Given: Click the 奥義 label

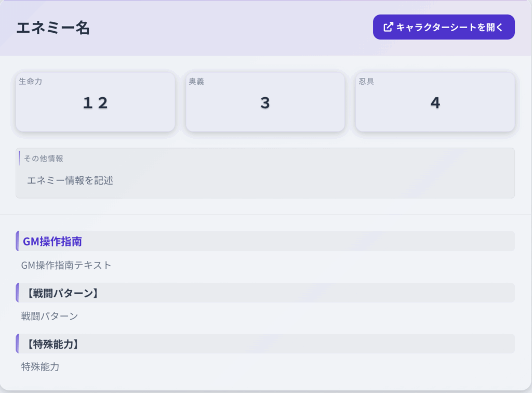Looking at the screenshot, I should (196, 82).
